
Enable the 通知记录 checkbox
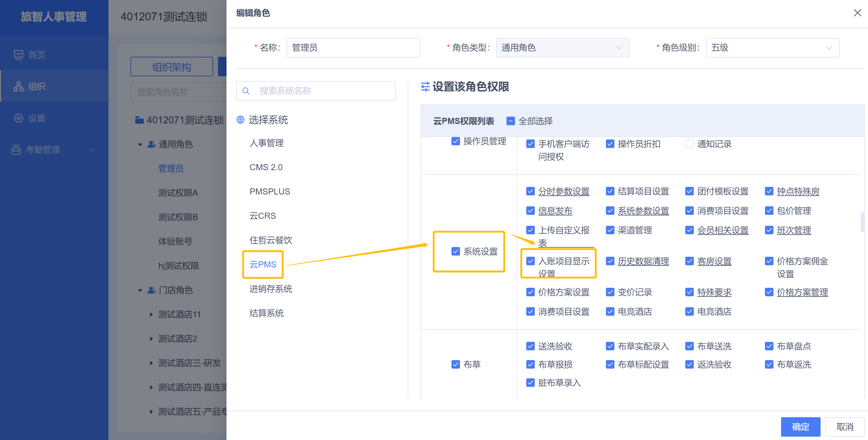click(690, 144)
